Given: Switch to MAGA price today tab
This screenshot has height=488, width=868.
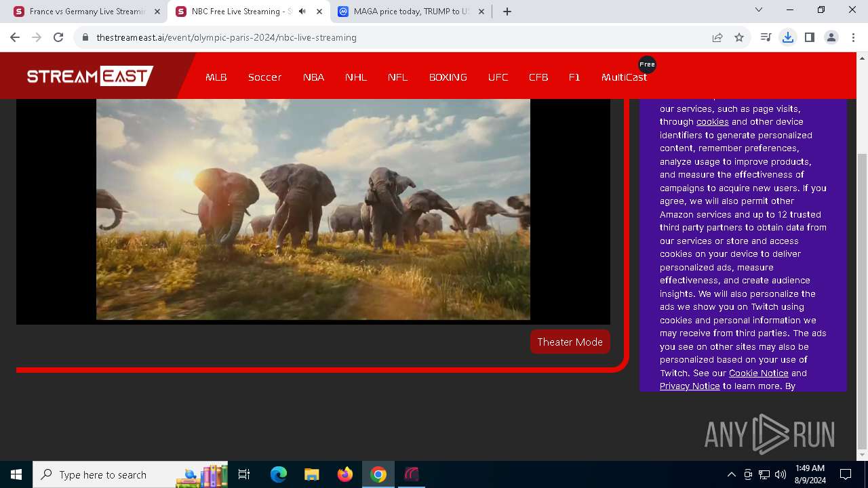Looking at the screenshot, I should pyautogui.click(x=411, y=12).
